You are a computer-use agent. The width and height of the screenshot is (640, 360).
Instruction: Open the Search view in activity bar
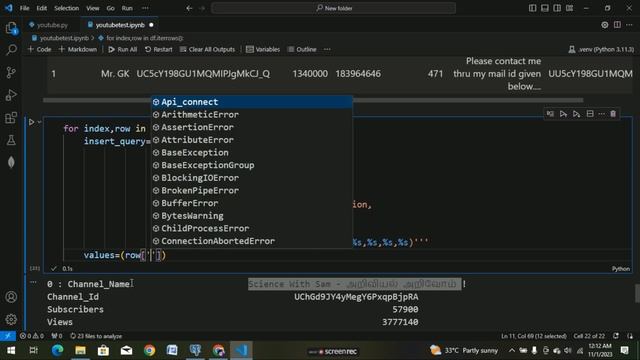[11, 50]
